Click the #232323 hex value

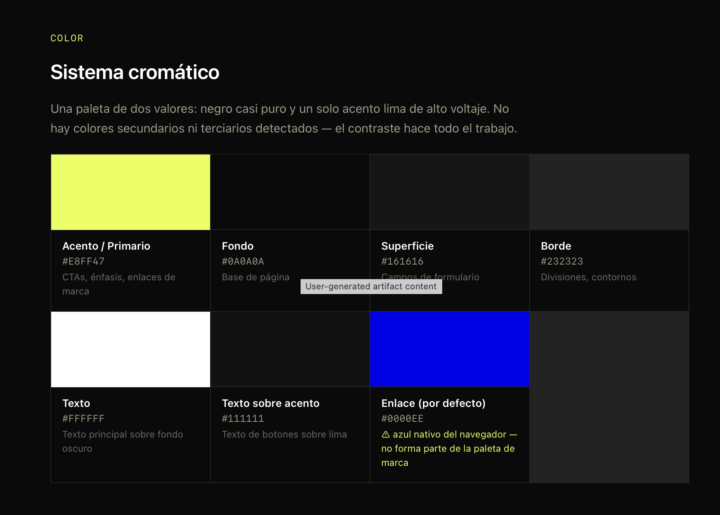tap(562, 261)
